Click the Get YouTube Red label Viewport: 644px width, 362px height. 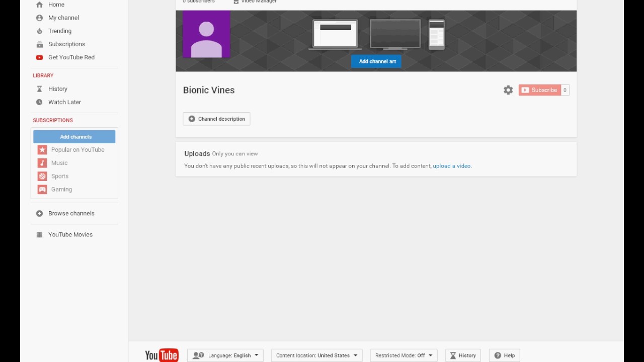[71, 57]
